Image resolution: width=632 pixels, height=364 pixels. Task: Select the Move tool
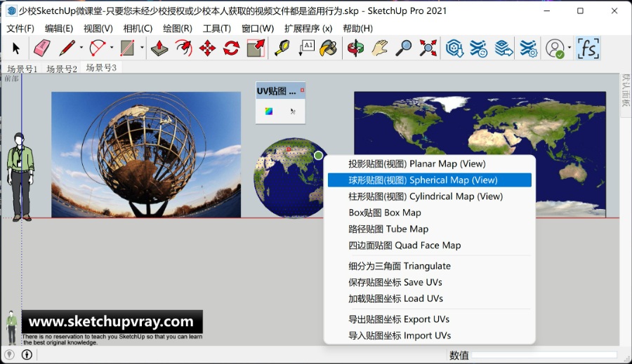click(208, 48)
